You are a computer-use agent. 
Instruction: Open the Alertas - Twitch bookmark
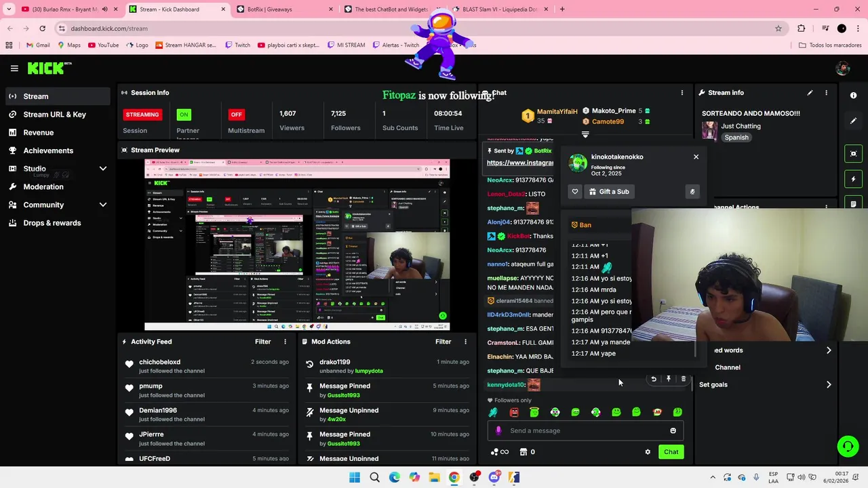point(395,45)
